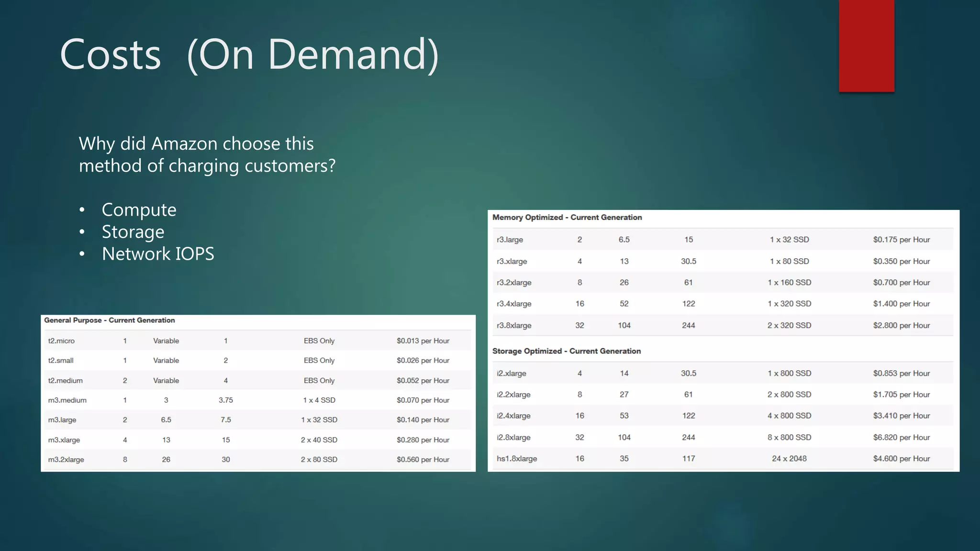The width and height of the screenshot is (980, 551).
Task: Click the "$2.800 per Hour" price
Action: [x=902, y=325]
